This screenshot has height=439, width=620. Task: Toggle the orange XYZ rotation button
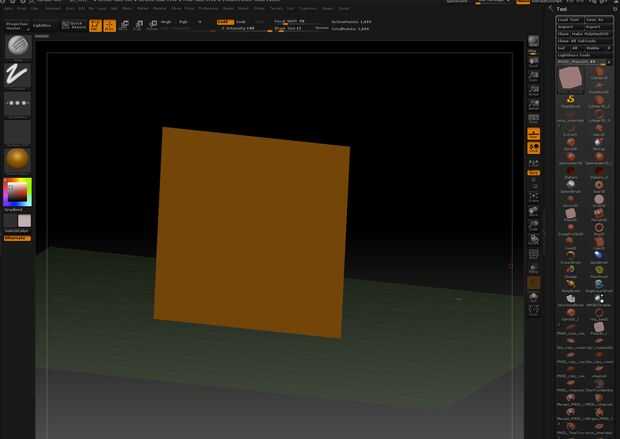click(x=533, y=173)
